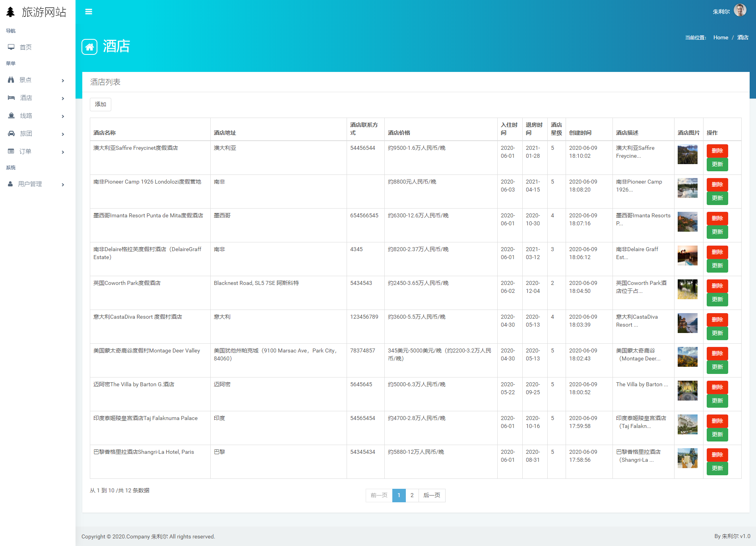Click the list icon next to 订单
Screen dimensions: 756x546
click(x=11, y=151)
